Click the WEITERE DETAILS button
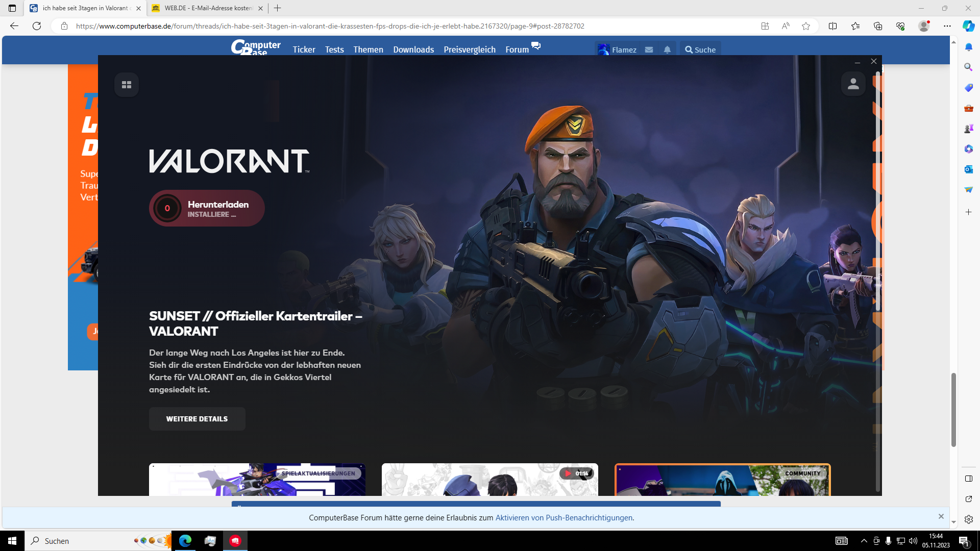This screenshot has width=980, height=551. click(197, 419)
